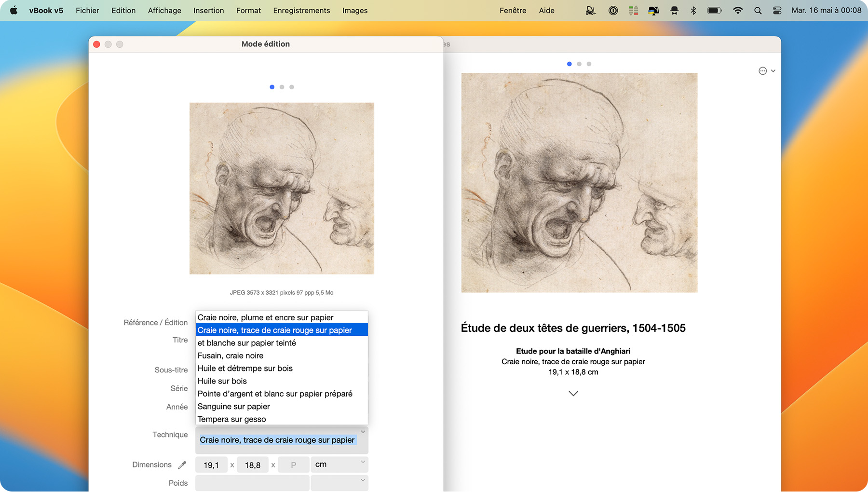Select the second page dot in Mode édition

(x=282, y=87)
